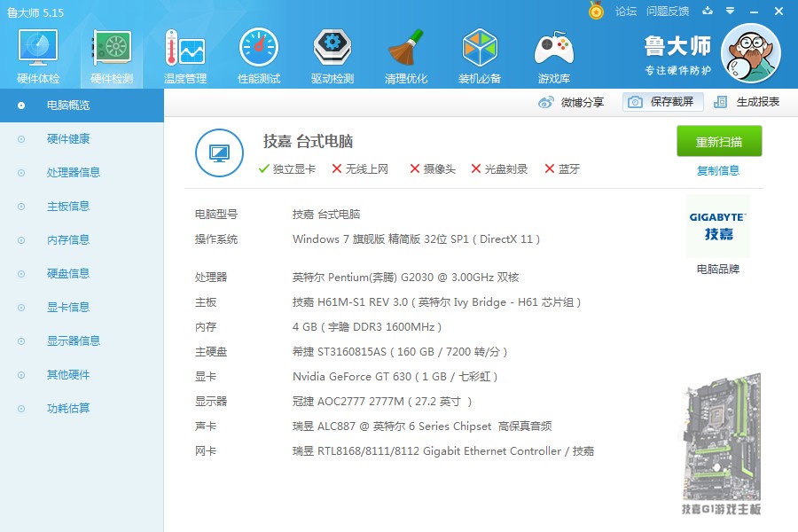Image resolution: width=798 pixels, height=532 pixels.
Task: Click the 4 GB DDR3 1600MHz memory value
Action: pyautogui.click(x=367, y=327)
